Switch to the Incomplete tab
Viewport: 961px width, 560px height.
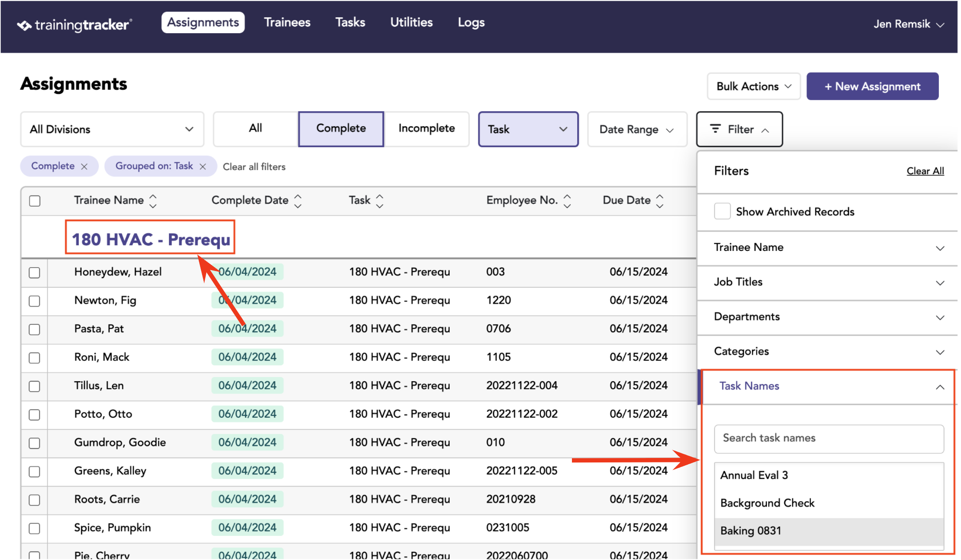tap(426, 129)
